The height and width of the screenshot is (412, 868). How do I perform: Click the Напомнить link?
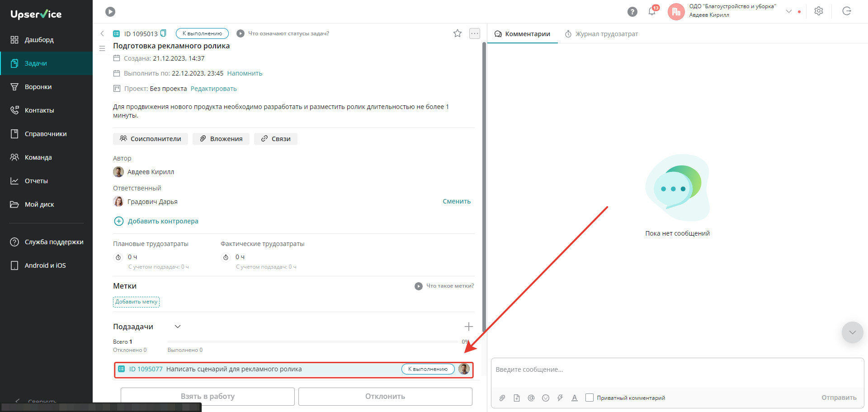245,73
